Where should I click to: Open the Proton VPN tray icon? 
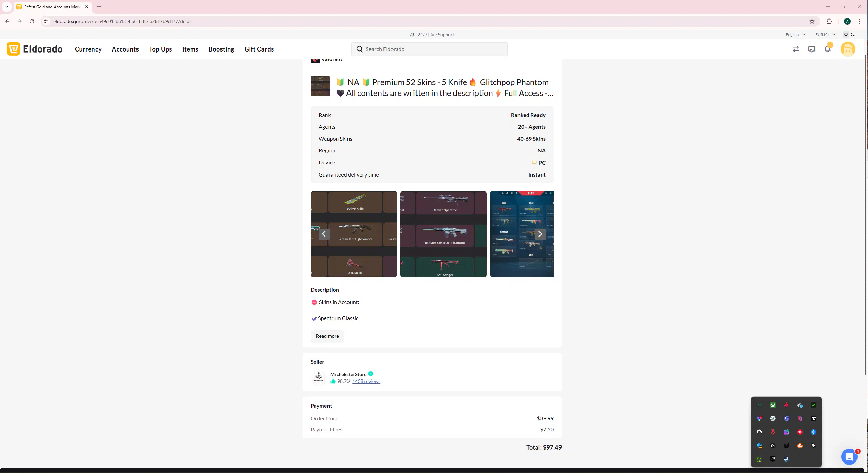coord(759,418)
